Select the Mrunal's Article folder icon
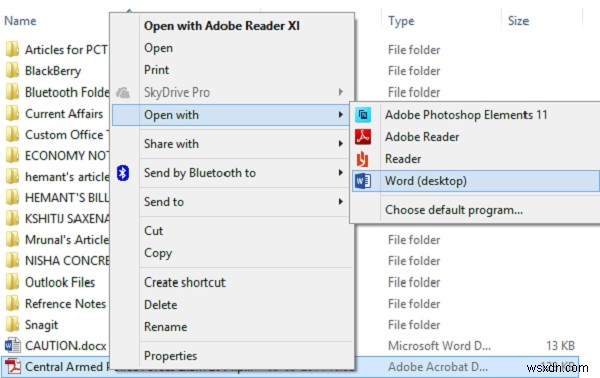This screenshot has width=600, height=378. [x=12, y=240]
